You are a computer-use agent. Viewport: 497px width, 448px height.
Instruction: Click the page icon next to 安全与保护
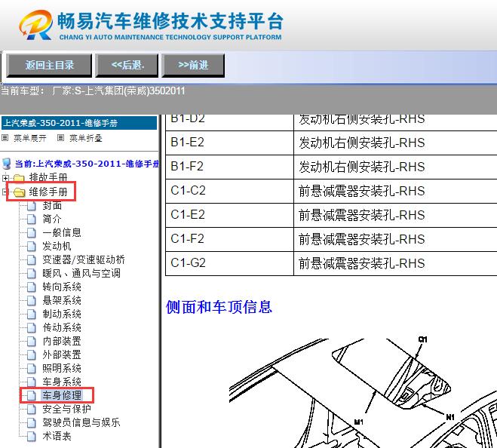[x=32, y=410]
